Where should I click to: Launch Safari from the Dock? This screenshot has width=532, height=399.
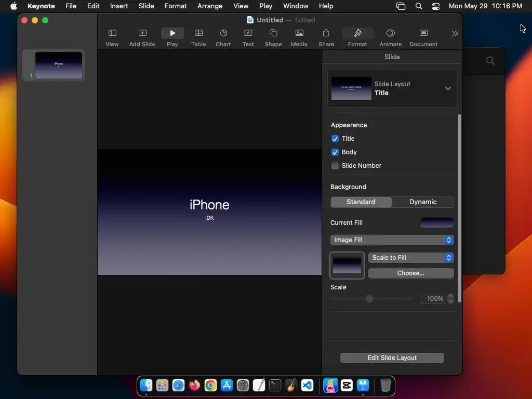click(x=179, y=385)
